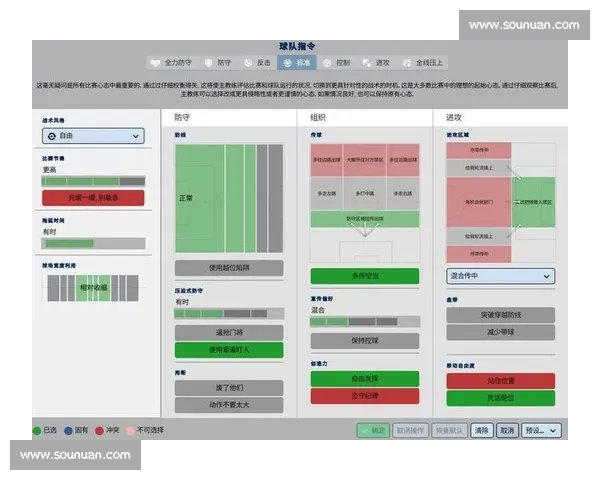Click the 取消 cancel button
The width and height of the screenshot is (600, 480).
(x=507, y=431)
